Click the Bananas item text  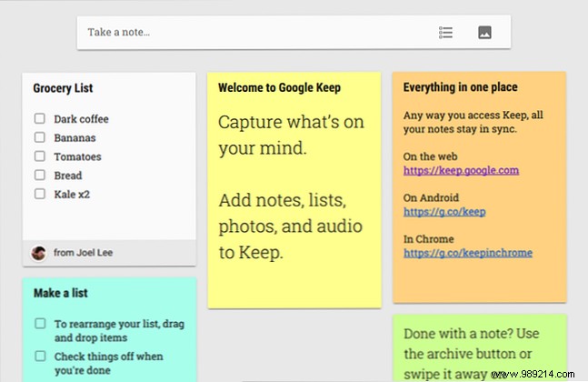(75, 137)
